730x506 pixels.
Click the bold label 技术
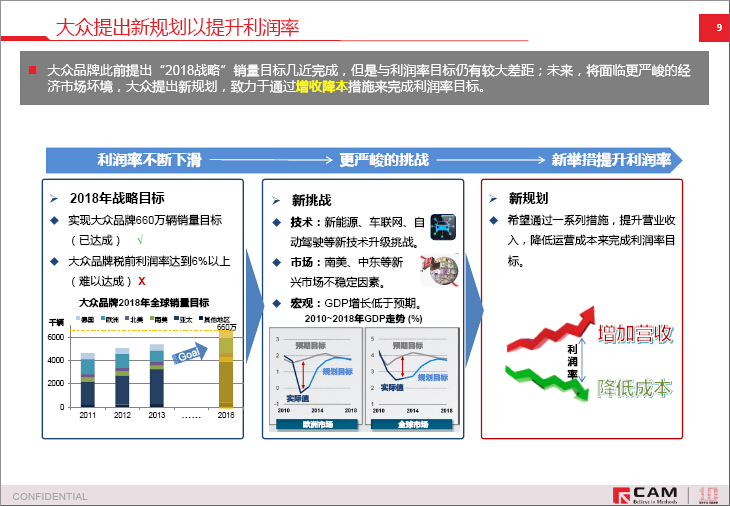point(301,222)
